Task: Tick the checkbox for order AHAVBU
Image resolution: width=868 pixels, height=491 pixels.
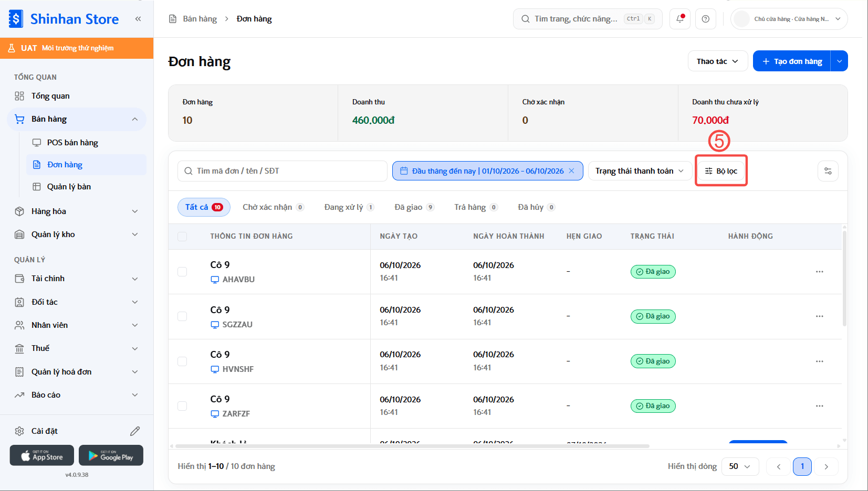Action: coord(182,272)
